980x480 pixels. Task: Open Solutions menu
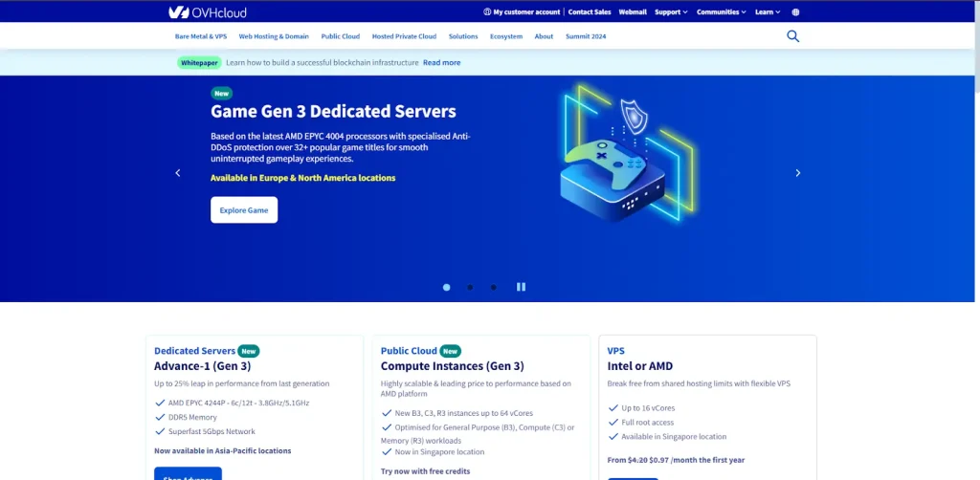click(463, 36)
